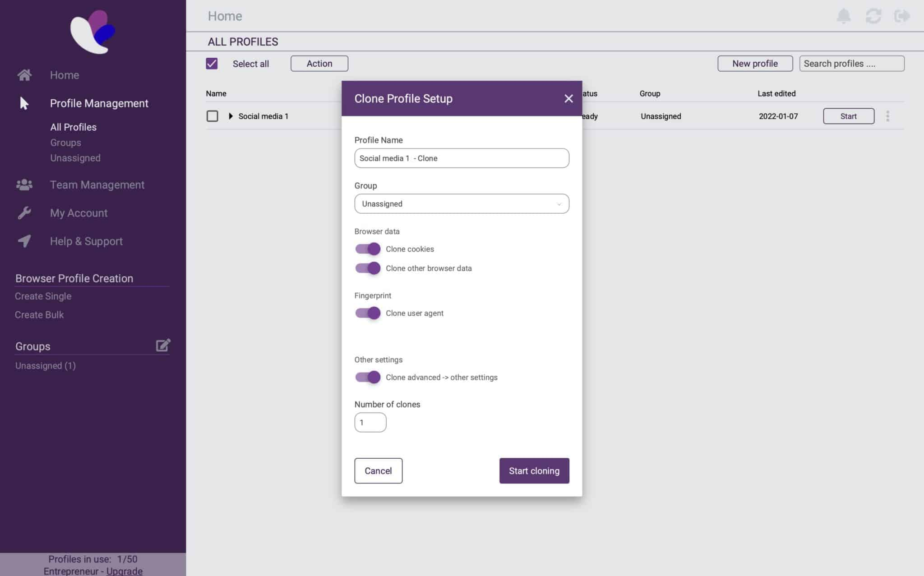Turn off Clone user agent switch

(x=368, y=313)
